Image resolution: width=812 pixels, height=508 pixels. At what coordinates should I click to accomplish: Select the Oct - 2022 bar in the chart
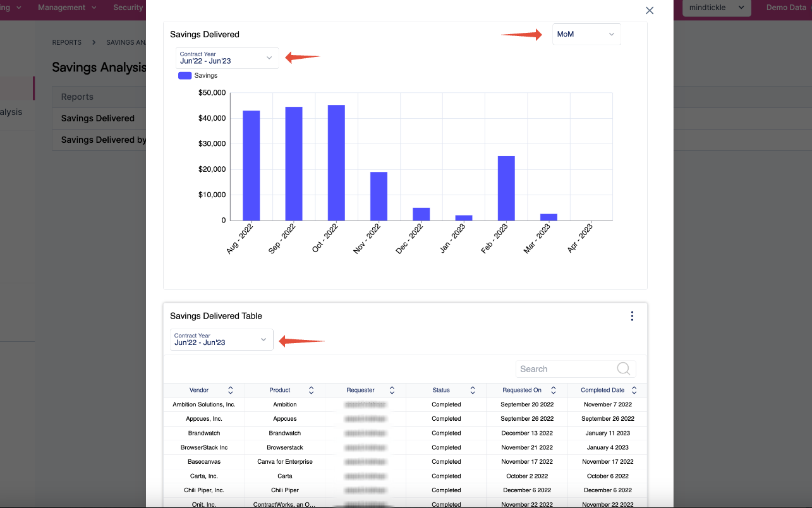pos(336,162)
